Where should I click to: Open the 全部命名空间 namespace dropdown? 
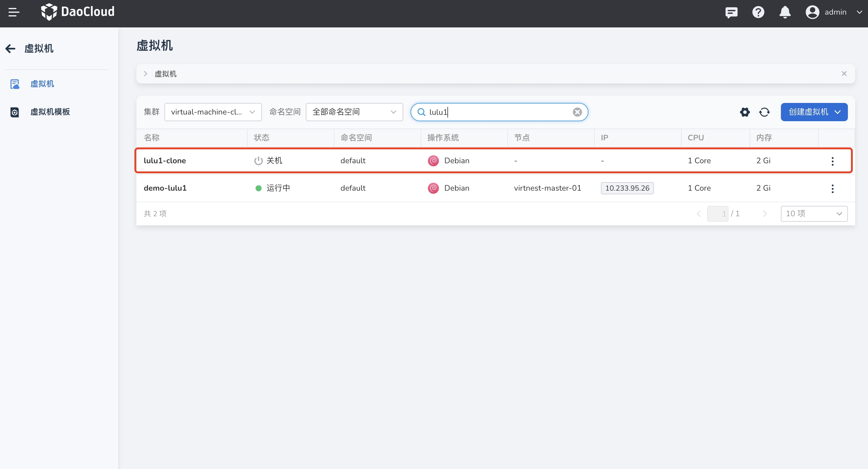tap(354, 112)
